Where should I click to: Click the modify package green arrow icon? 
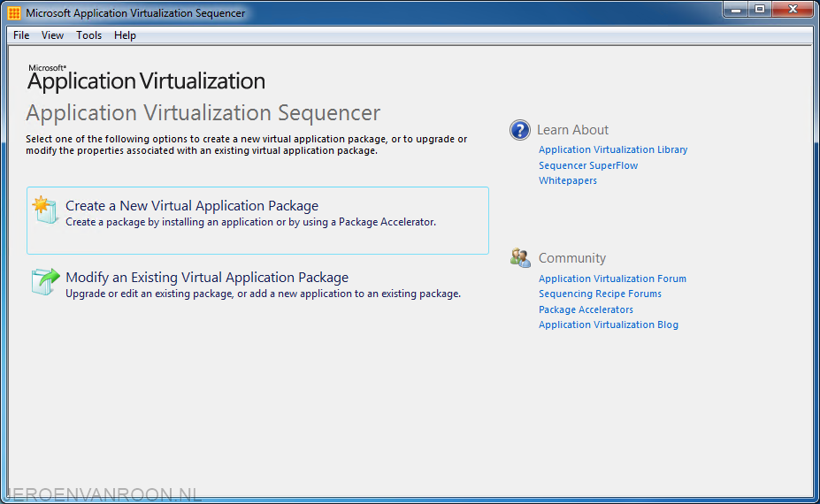tap(45, 281)
